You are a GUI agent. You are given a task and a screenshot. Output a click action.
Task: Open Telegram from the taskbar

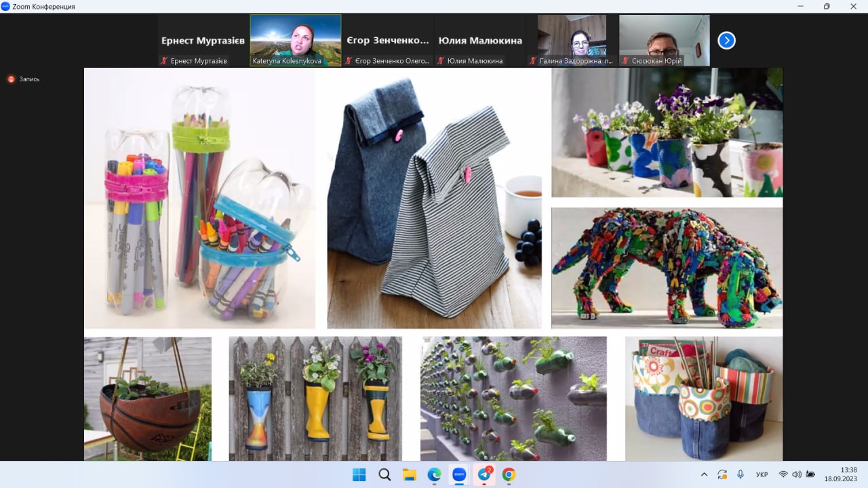point(484,474)
